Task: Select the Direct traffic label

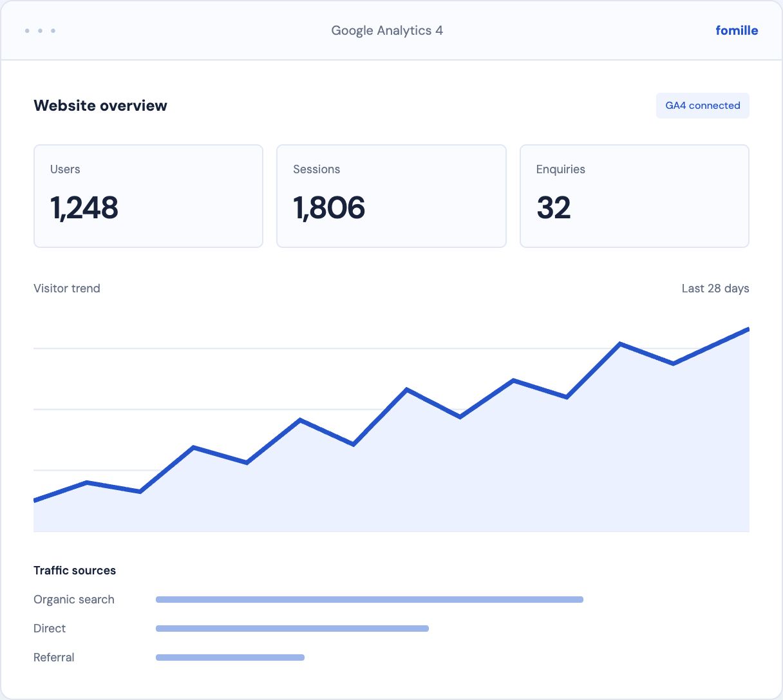Action: 50,629
